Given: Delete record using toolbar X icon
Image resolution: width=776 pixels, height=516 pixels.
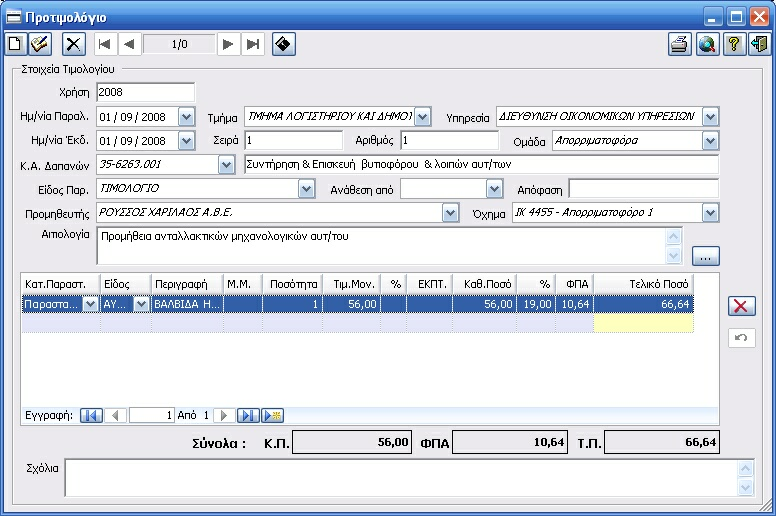Looking at the screenshot, I should tap(74, 44).
